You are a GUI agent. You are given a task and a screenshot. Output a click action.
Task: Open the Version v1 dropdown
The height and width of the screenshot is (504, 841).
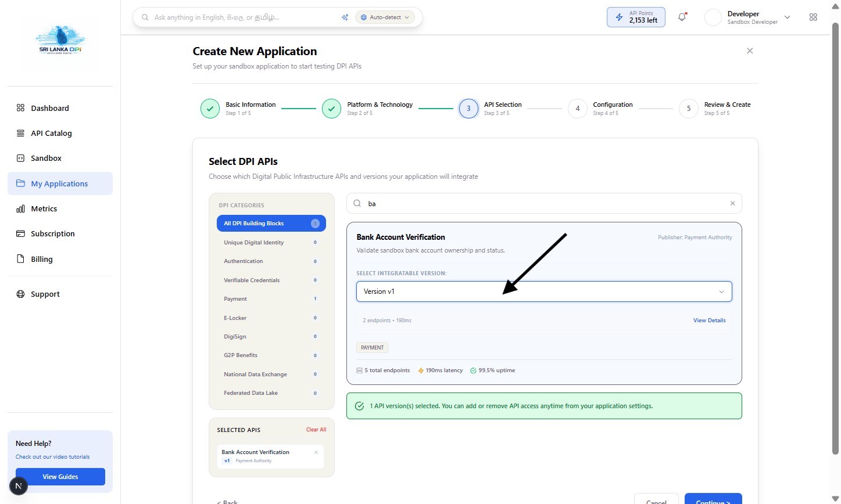click(x=544, y=291)
